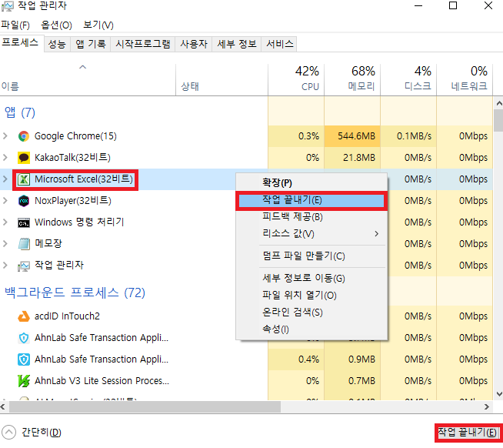This screenshot has width=503, height=448.
Task: Expand the Microsoft Excel process group
Action: [5, 179]
